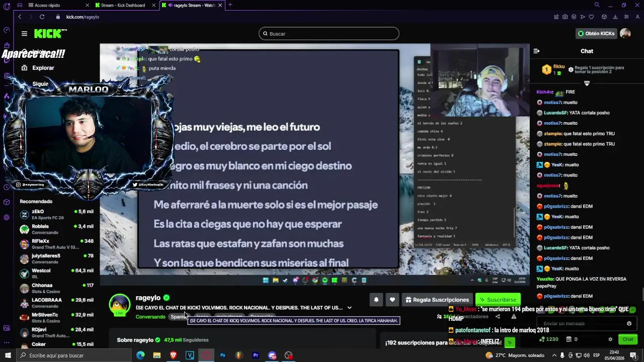
Task: Collapse the chat panel arrow icon
Action: (x=536, y=51)
